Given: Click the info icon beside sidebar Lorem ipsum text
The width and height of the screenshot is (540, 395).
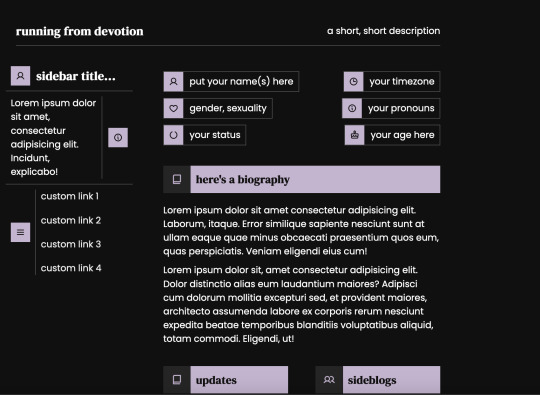Looking at the screenshot, I should click(118, 138).
